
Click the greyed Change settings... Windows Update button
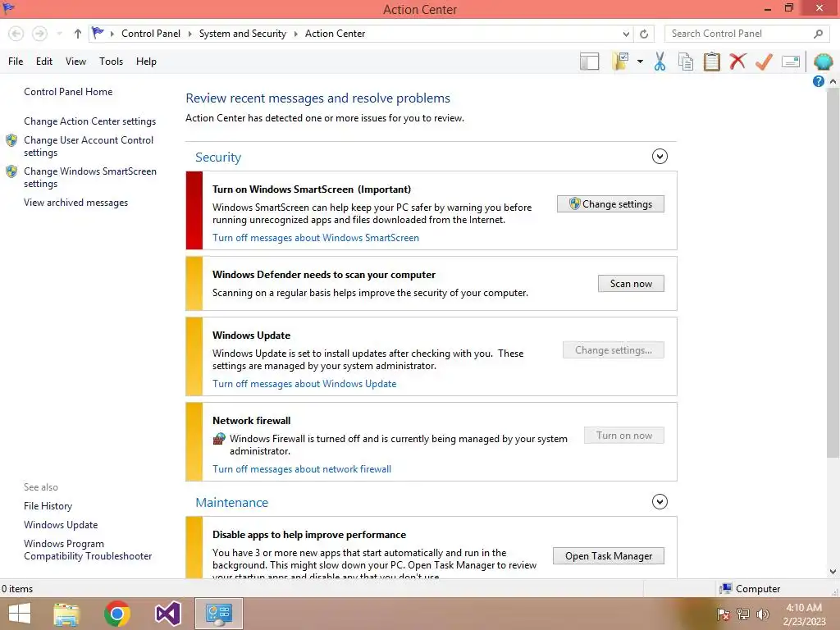coord(614,350)
